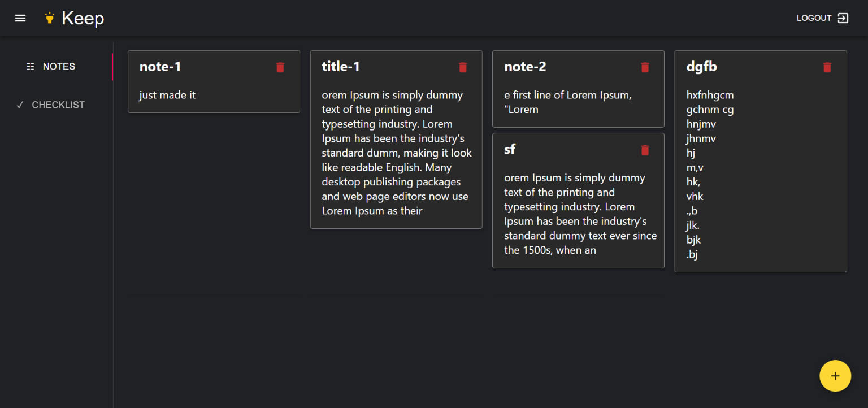Add a new note with yellow plus button
Viewport: 868px width, 408px height.
click(x=835, y=376)
